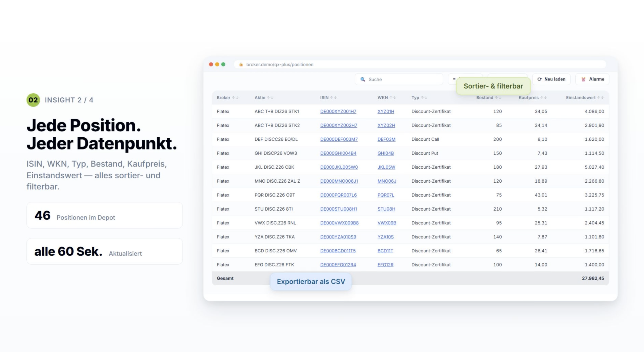Image resolution: width=644 pixels, height=352 pixels.
Task: Sort by the Aktie column header
Action: pyautogui.click(x=260, y=98)
